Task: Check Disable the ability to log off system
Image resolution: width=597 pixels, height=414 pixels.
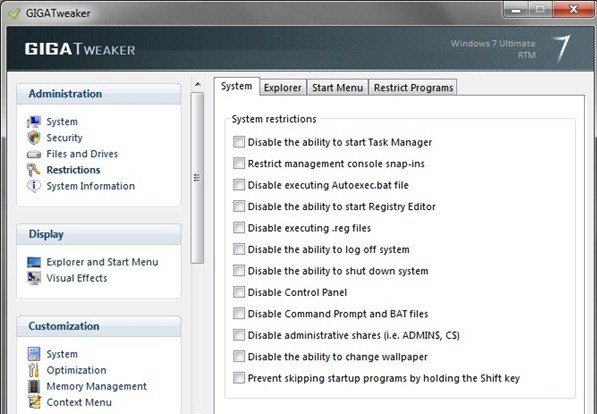Action: [x=239, y=249]
